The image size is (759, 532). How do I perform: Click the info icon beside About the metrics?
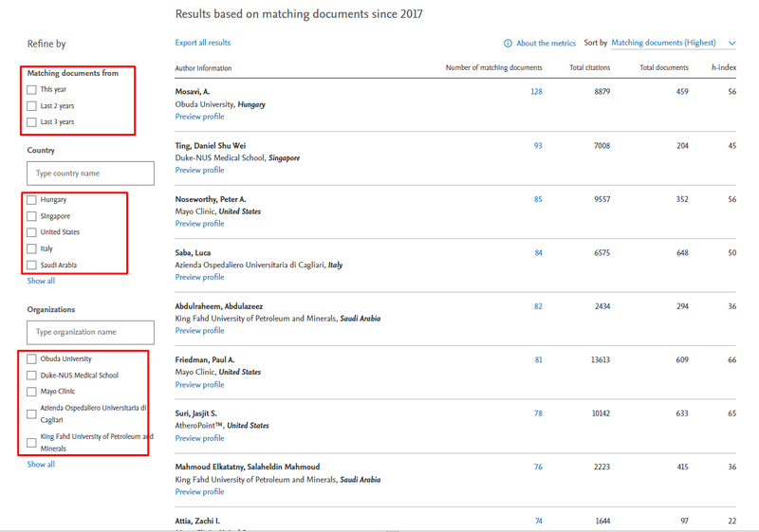coord(508,44)
